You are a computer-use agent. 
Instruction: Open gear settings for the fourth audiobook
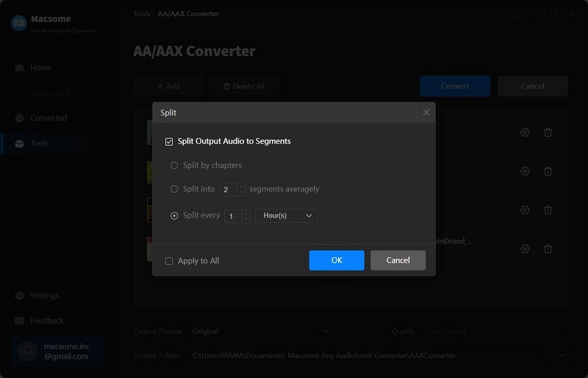coord(525,249)
